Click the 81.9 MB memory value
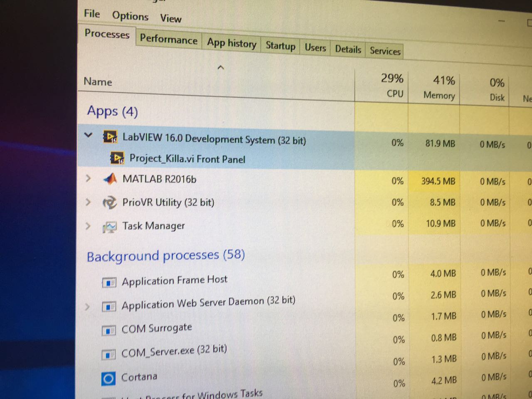 440,144
